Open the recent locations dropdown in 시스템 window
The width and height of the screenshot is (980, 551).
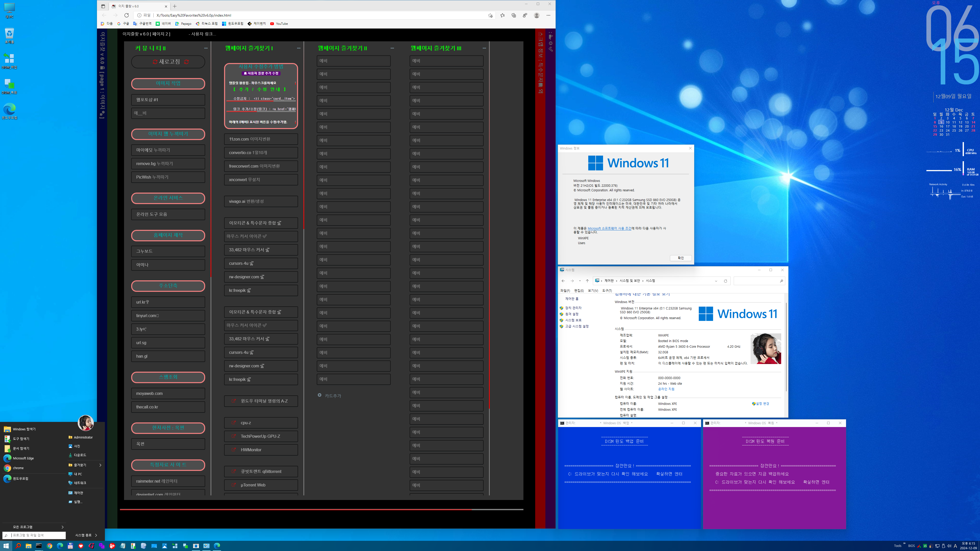[x=580, y=281]
